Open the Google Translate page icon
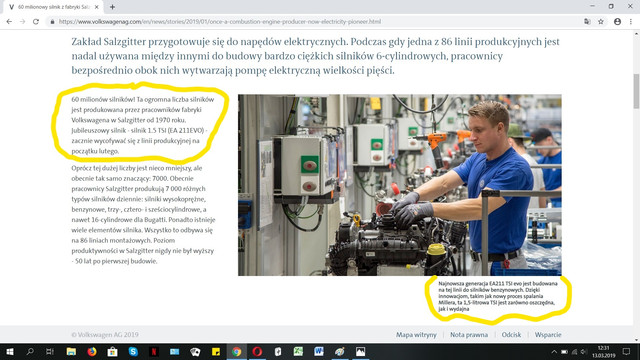 click(587, 22)
